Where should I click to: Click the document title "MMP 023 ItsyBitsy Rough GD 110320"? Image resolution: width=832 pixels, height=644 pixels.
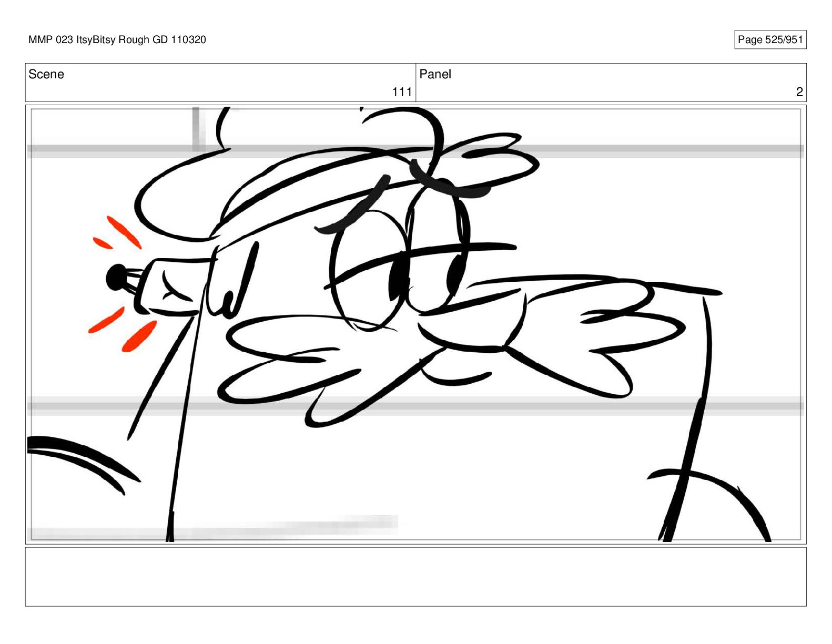[x=117, y=40]
